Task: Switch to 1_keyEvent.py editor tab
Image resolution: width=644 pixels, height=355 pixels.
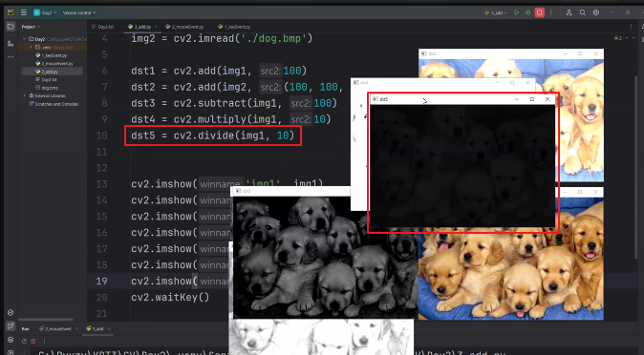Action: (234, 27)
